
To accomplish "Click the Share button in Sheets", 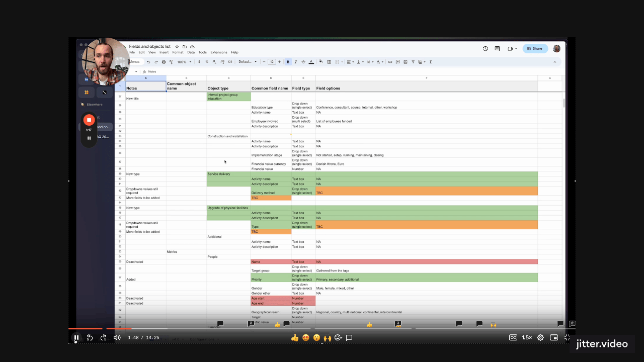I will pos(535,49).
